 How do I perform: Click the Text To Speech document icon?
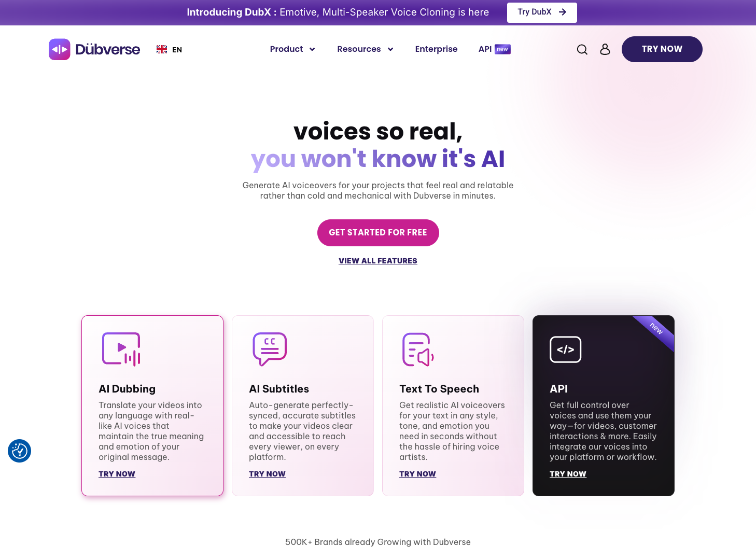[x=418, y=349]
